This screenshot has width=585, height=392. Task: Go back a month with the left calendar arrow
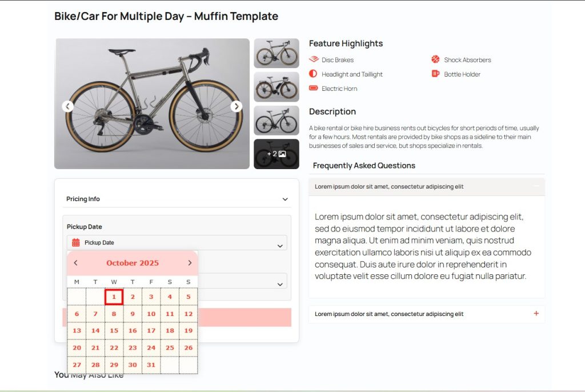pos(75,262)
